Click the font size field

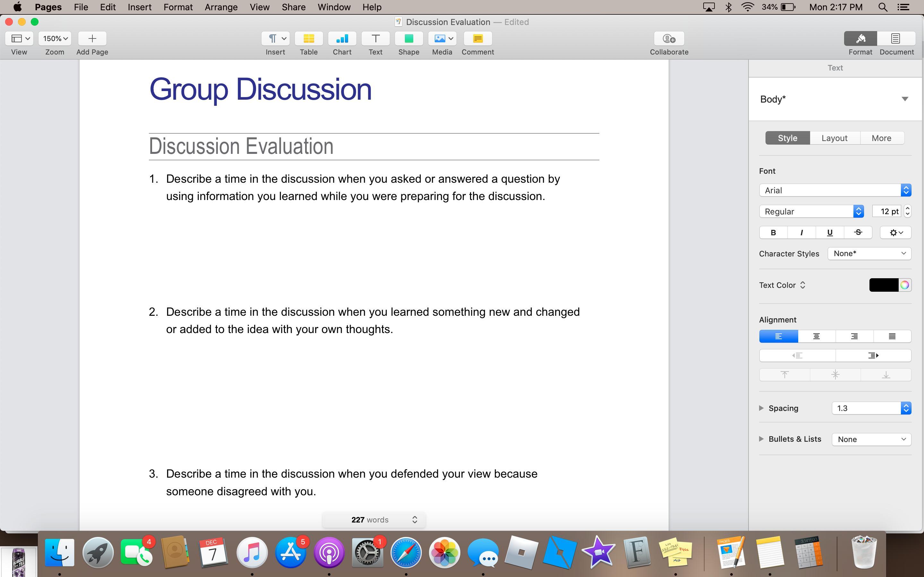(x=886, y=212)
